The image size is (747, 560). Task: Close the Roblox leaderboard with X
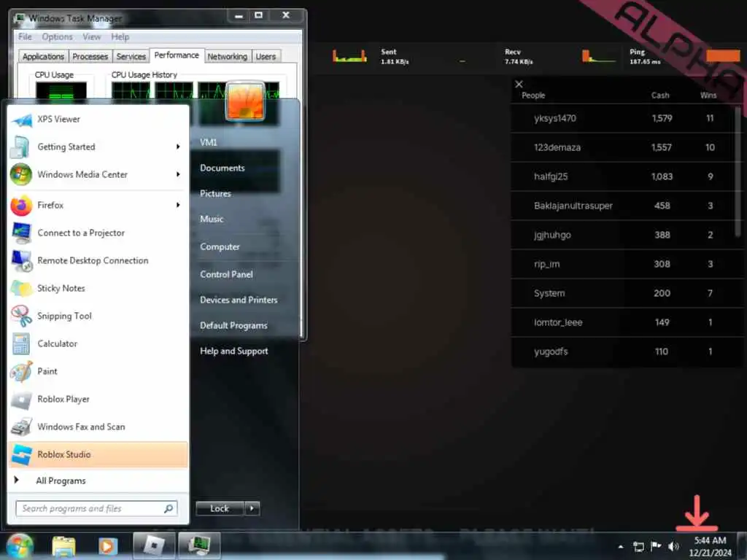pos(519,85)
